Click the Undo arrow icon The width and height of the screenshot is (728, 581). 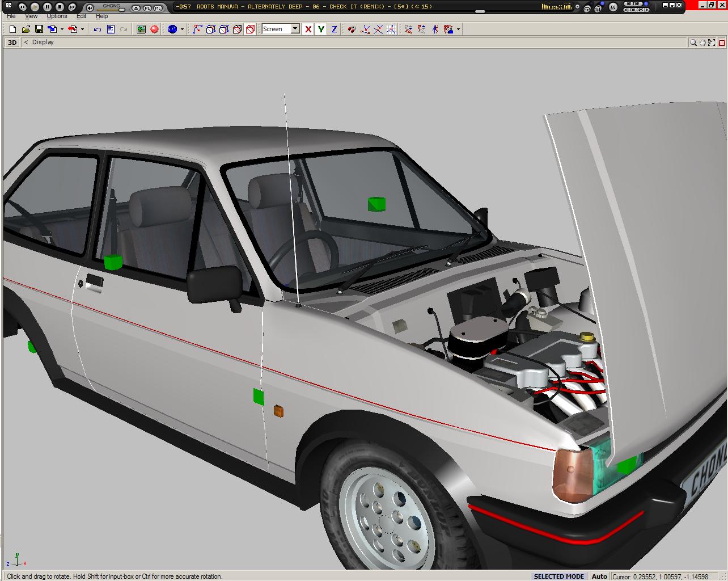click(x=98, y=29)
